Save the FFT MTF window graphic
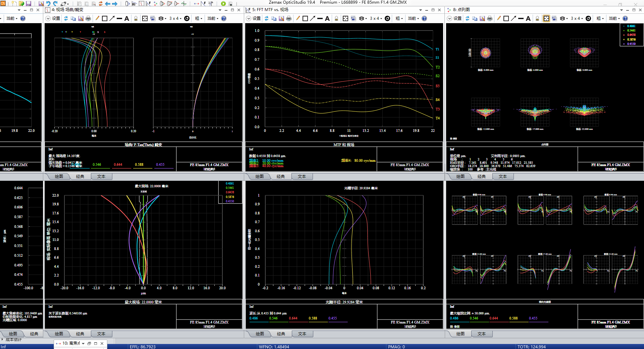The image size is (644, 349). pos(281,18)
